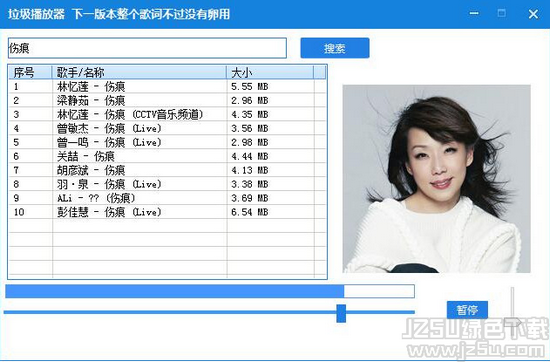Click row number 6 in 序号 column
This screenshot has width=550, height=362.
click(16, 156)
